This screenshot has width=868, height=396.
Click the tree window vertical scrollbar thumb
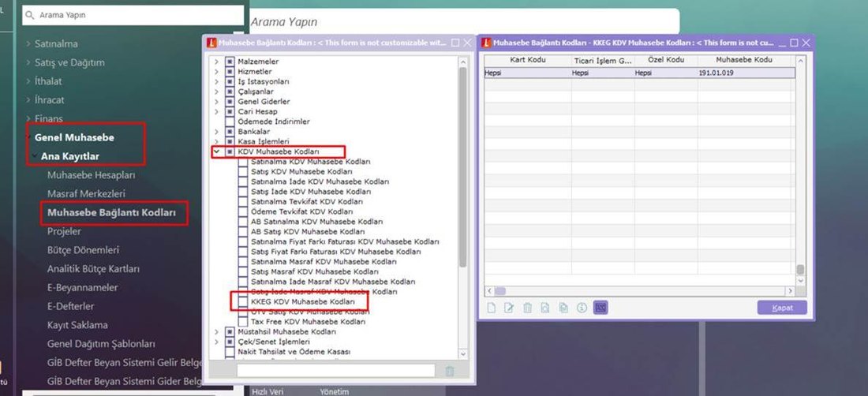click(x=462, y=166)
